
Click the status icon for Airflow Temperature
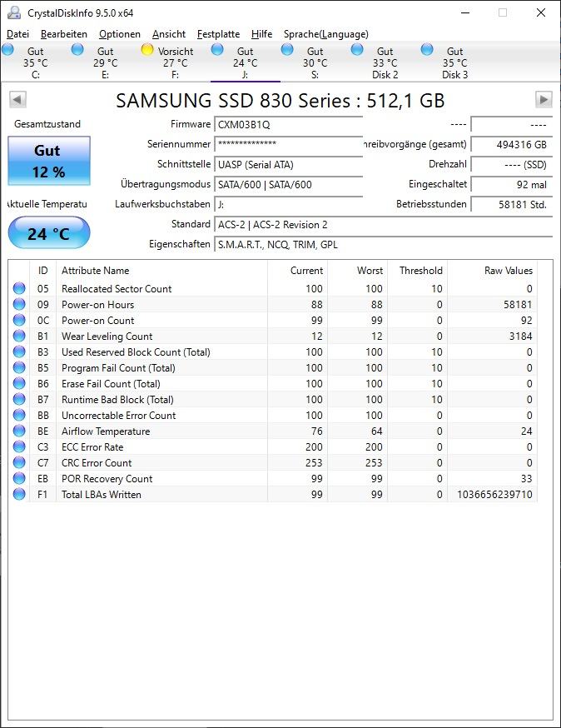(19, 431)
